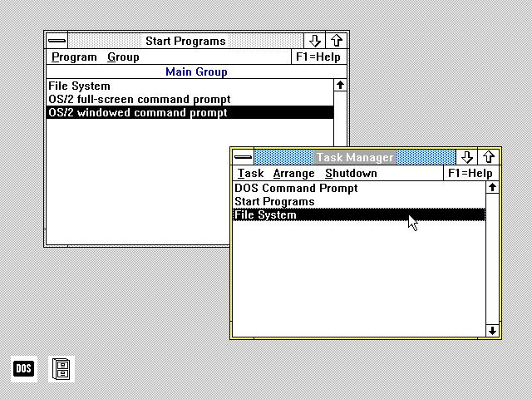Screen dimensions: 532x399
Task: Open the Task menu
Action: click(x=250, y=174)
